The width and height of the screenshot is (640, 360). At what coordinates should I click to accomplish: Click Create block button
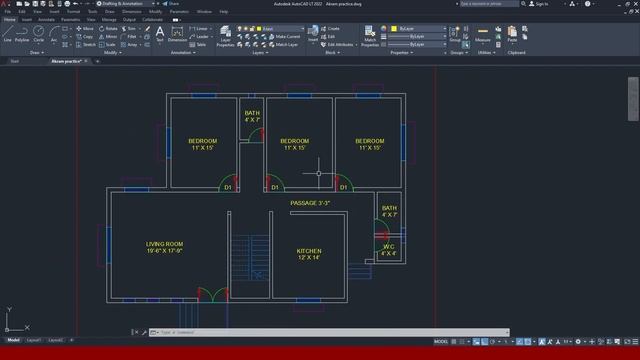[x=330, y=29]
